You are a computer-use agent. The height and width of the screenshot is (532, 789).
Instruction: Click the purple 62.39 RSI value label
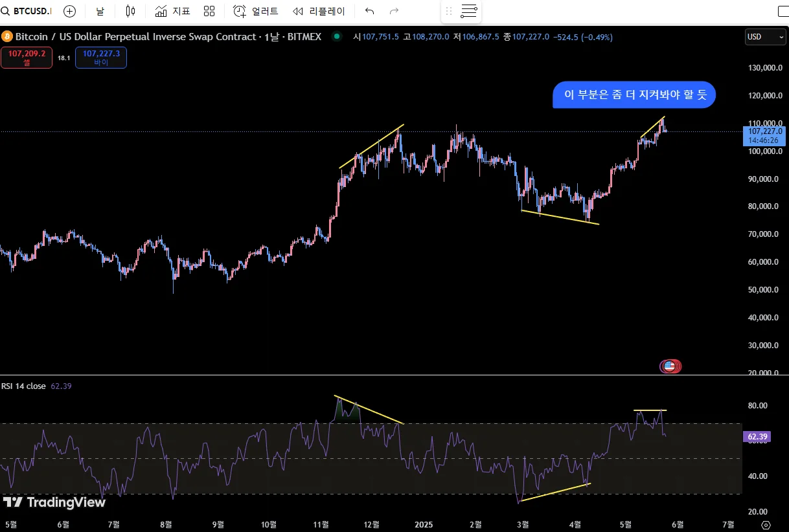pos(757,438)
